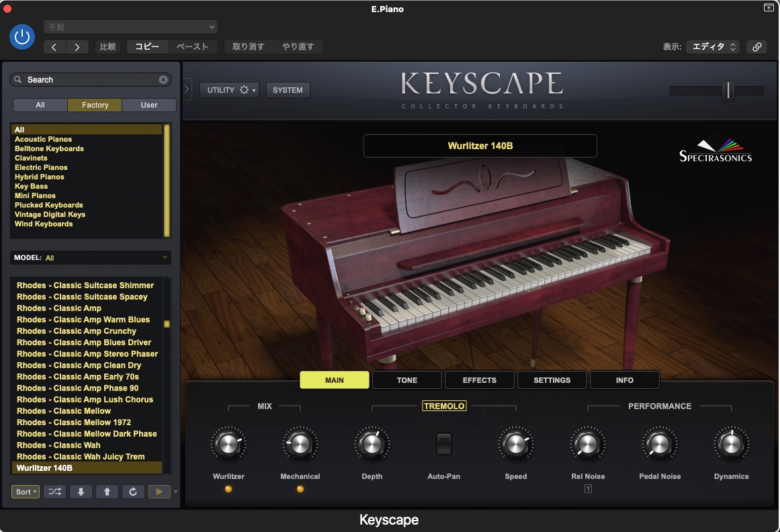
Task: Toggle the Auto-Pan switch
Action: 443,444
